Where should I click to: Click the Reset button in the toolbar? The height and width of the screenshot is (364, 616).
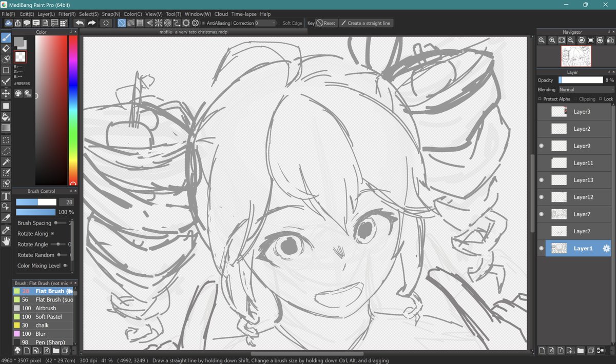(326, 23)
